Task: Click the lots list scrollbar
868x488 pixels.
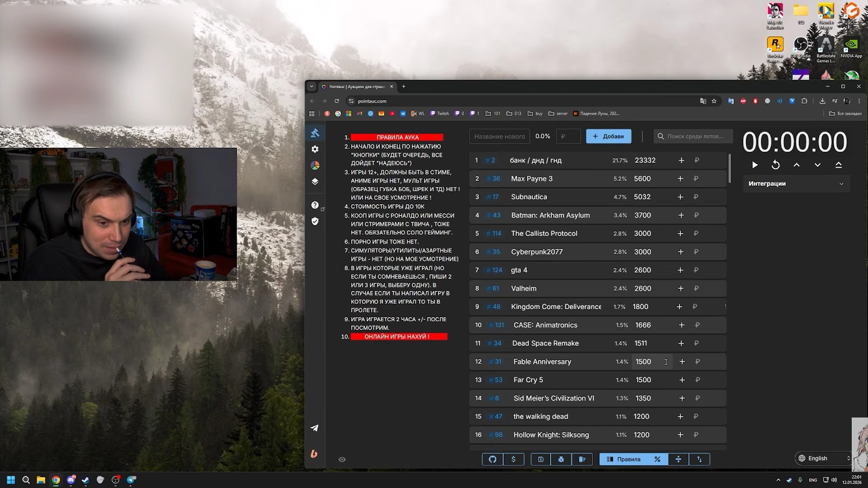Action: tap(730, 169)
